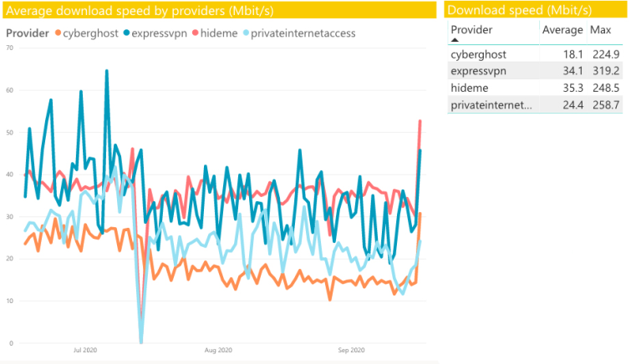Click the hideme red legend dot
Viewport: 631px width, 364px height.
[196, 33]
